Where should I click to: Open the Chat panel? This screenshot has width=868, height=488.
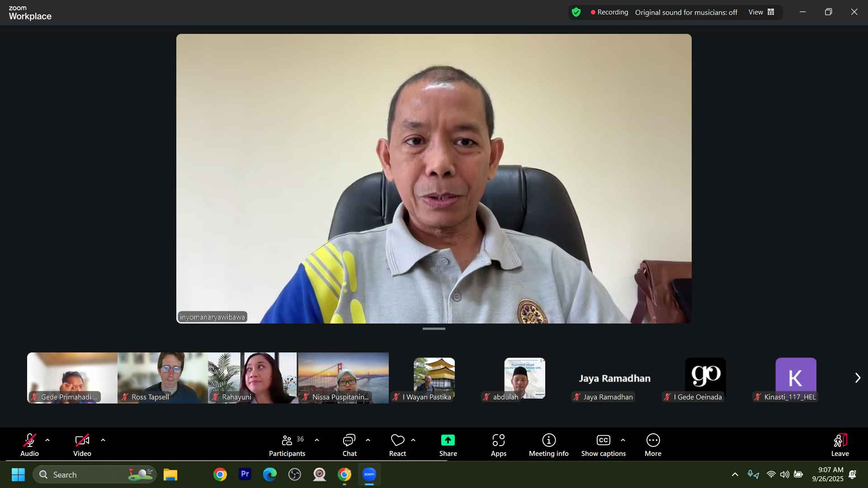click(x=349, y=445)
